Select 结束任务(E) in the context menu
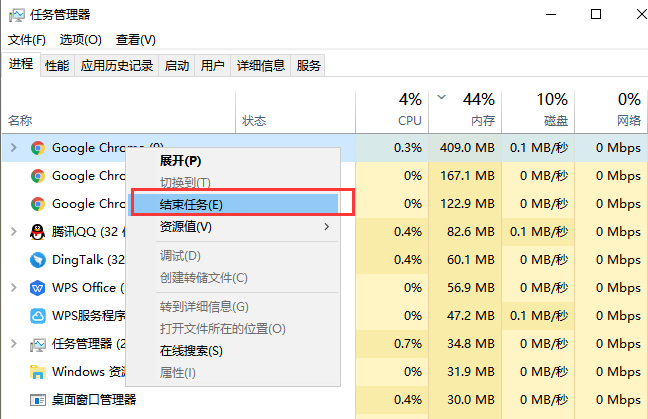648x419 pixels. [191, 204]
